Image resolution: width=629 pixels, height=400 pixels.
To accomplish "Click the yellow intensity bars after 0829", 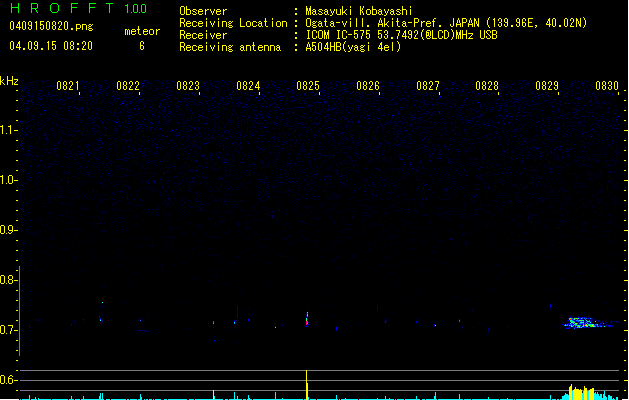I will point(582,392).
